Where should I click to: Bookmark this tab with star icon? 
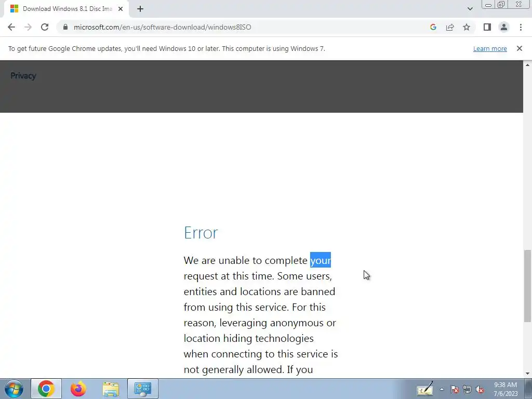click(467, 27)
